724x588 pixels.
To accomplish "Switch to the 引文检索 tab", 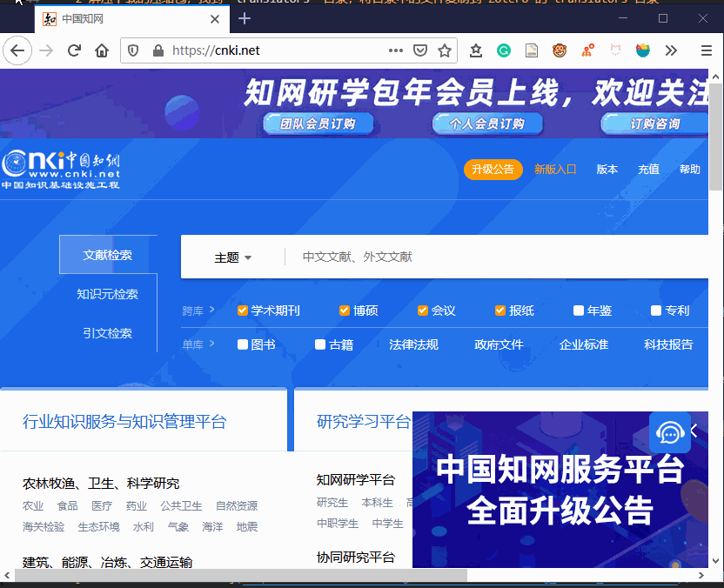I will (x=108, y=333).
